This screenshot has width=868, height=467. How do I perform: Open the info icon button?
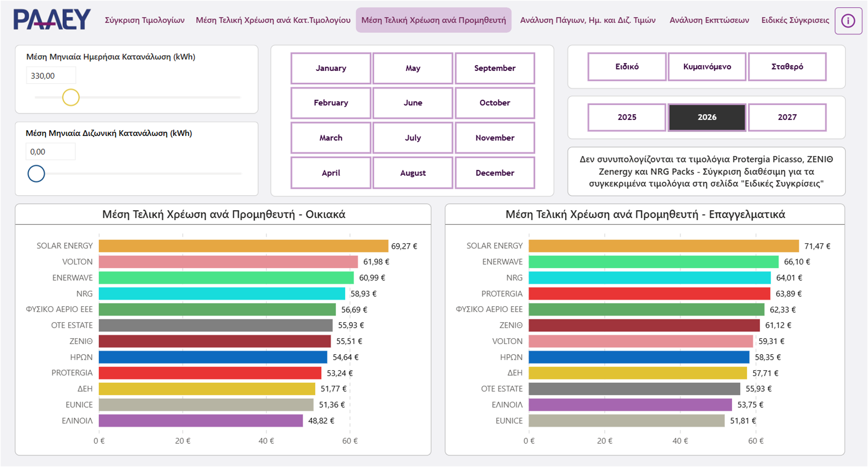pyautogui.click(x=848, y=21)
